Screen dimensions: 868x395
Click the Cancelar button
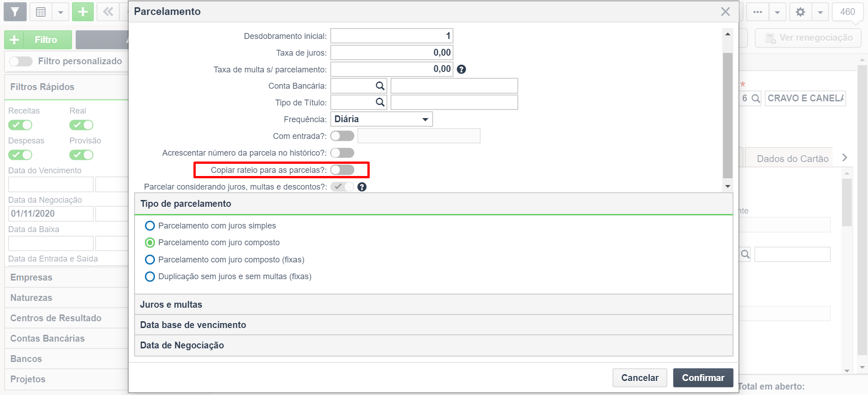tap(640, 378)
